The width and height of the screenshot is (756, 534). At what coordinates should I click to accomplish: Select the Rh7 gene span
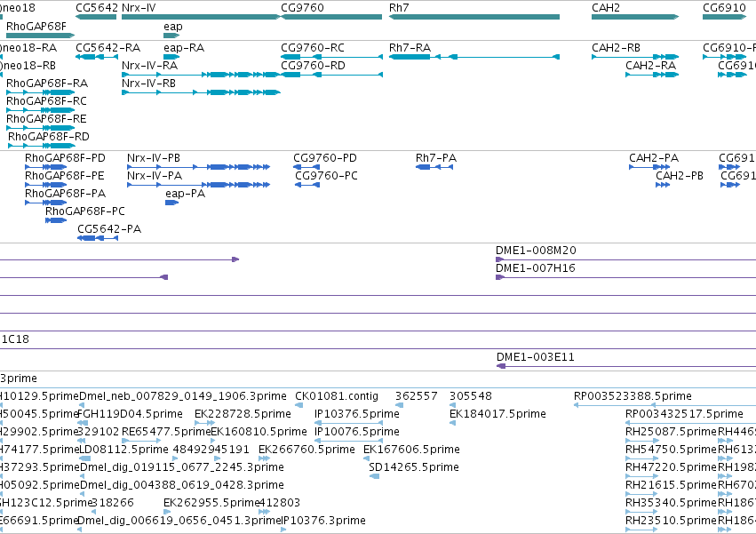[474, 17]
